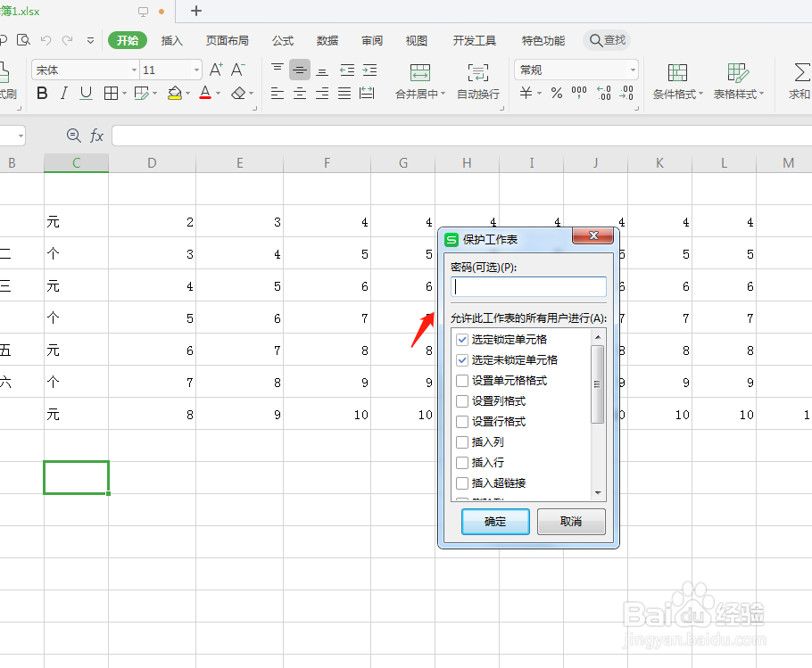Switch to the 审阅 ribbon tab
This screenshot has height=668, width=812.
372,40
